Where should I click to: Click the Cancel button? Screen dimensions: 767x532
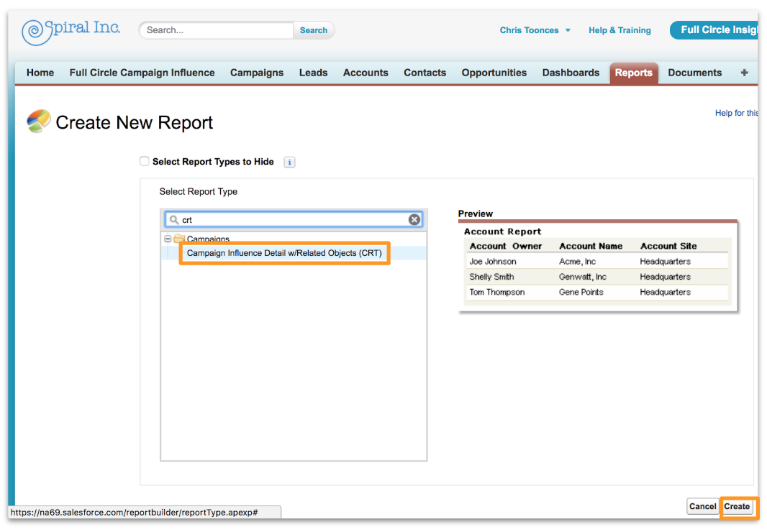(702, 507)
